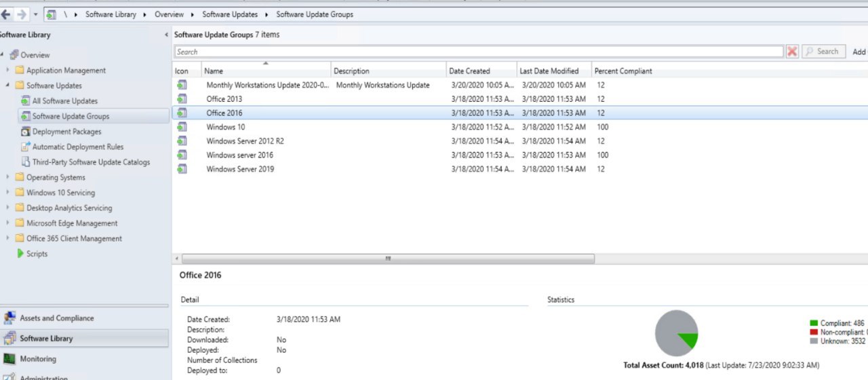Click the compliance pie chart
This screenshot has height=380, width=868.
pos(676,333)
